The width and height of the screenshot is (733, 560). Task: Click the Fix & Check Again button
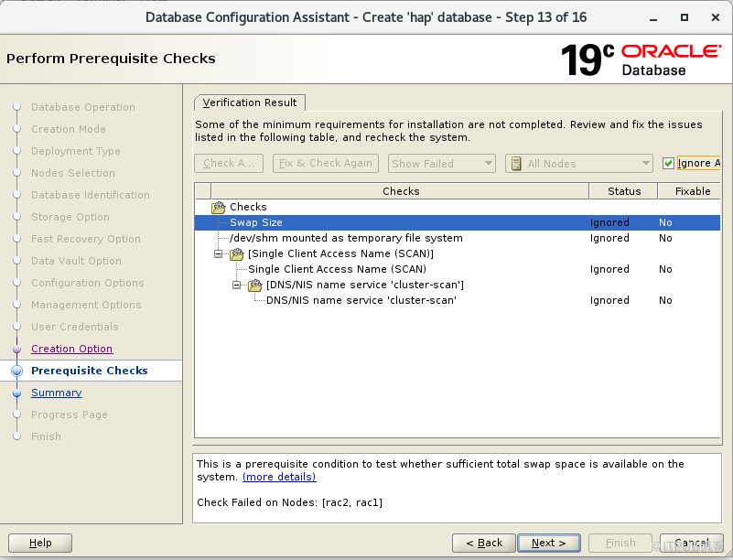[x=326, y=163]
